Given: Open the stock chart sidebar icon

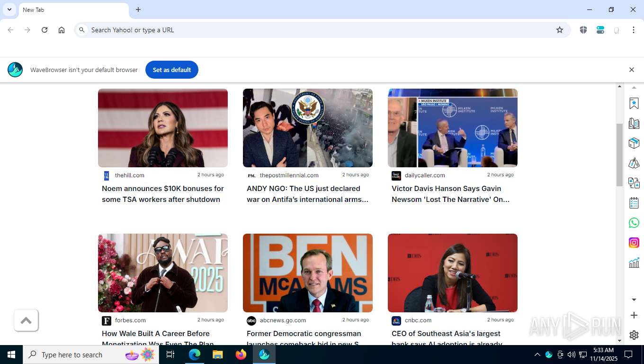Looking at the screenshot, I should point(634,263).
